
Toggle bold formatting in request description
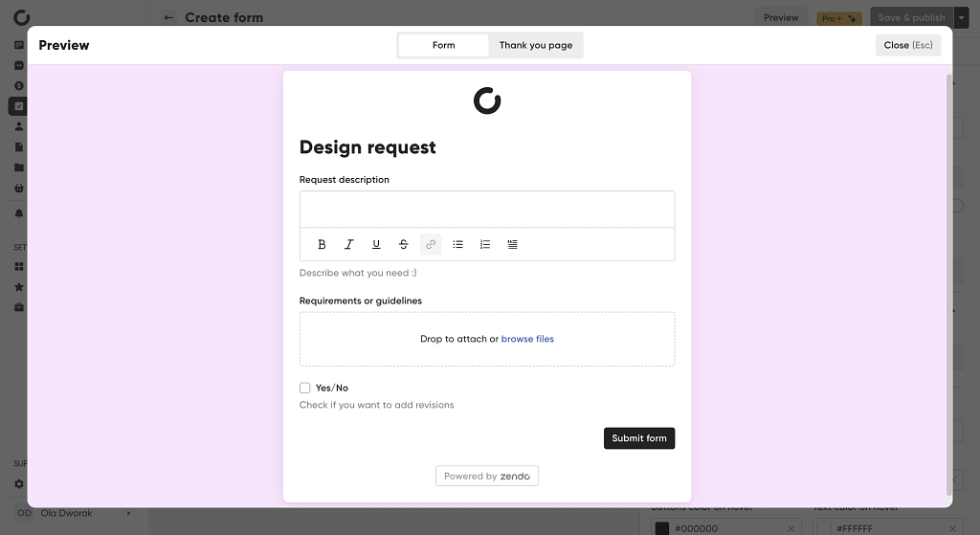(x=322, y=244)
